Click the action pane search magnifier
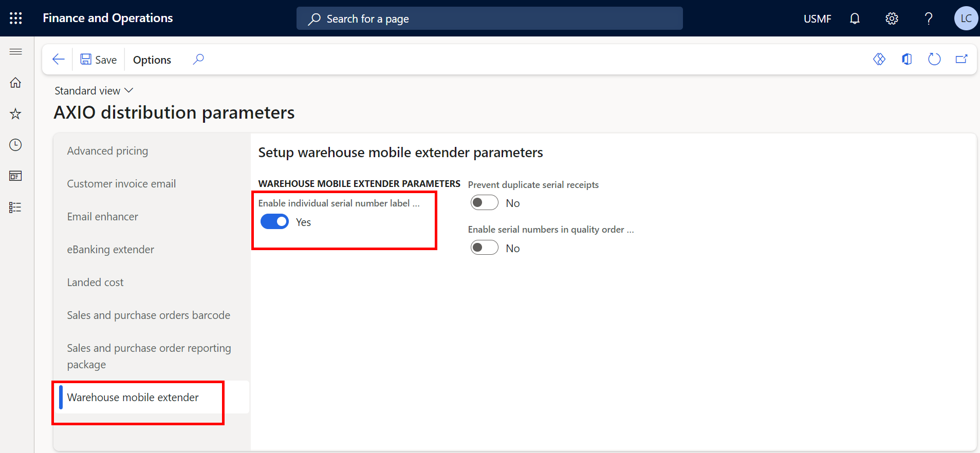 pyautogui.click(x=198, y=60)
